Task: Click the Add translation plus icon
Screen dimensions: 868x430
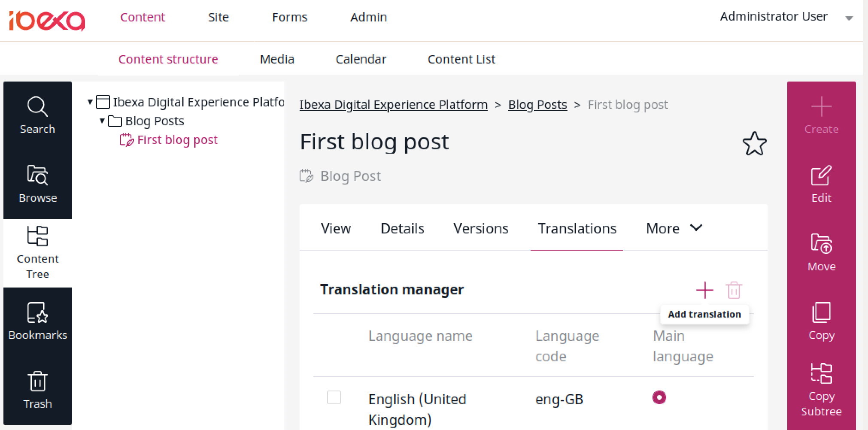Action: tap(704, 290)
